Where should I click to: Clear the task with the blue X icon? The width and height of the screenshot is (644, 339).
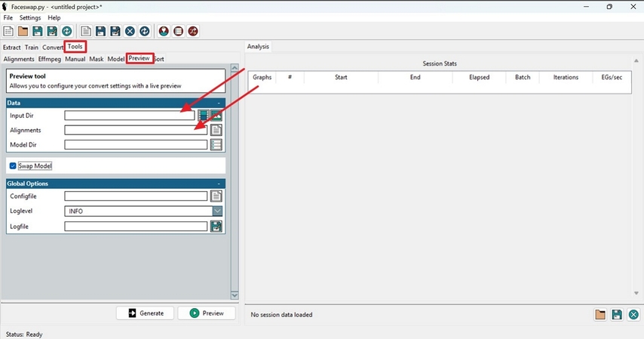[x=130, y=31]
